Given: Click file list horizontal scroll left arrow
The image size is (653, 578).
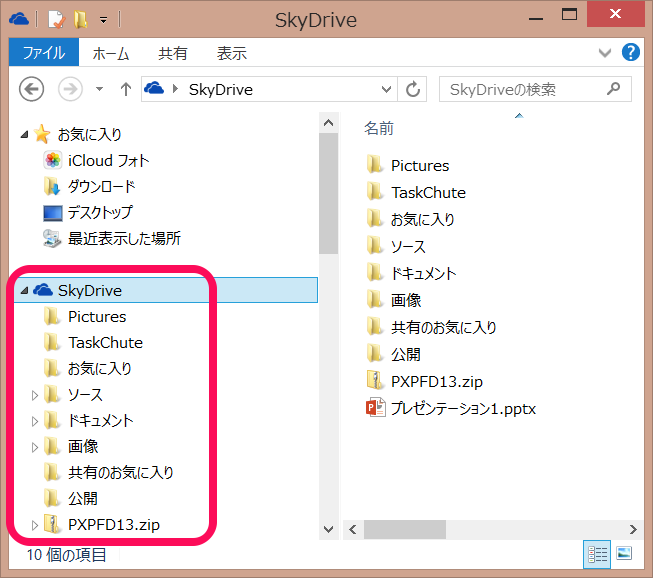Looking at the screenshot, I should [353, 529].
